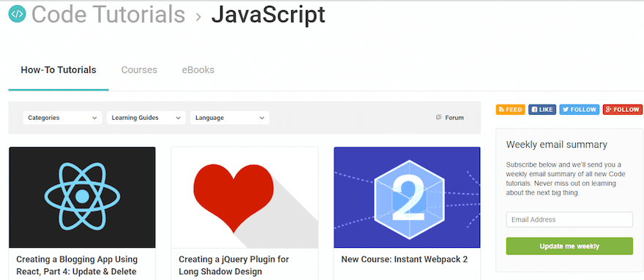The width and height of the screenshot is (644, 280).
Task: Click the Update me weekly button
Action: [x=569, y=246]
